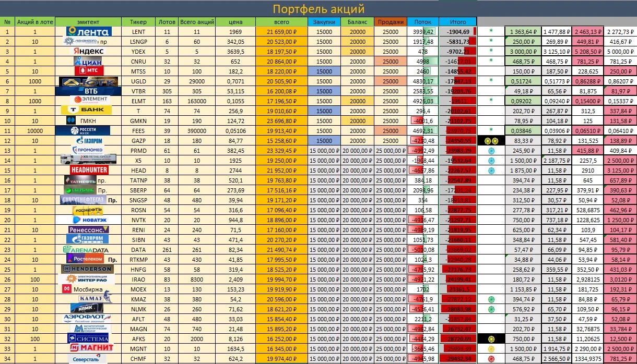Click the 'Баланс' header cell
Image resolution: width=637 pixels, height=364 pixels.
pyautogui.click(x=358, y=22)
